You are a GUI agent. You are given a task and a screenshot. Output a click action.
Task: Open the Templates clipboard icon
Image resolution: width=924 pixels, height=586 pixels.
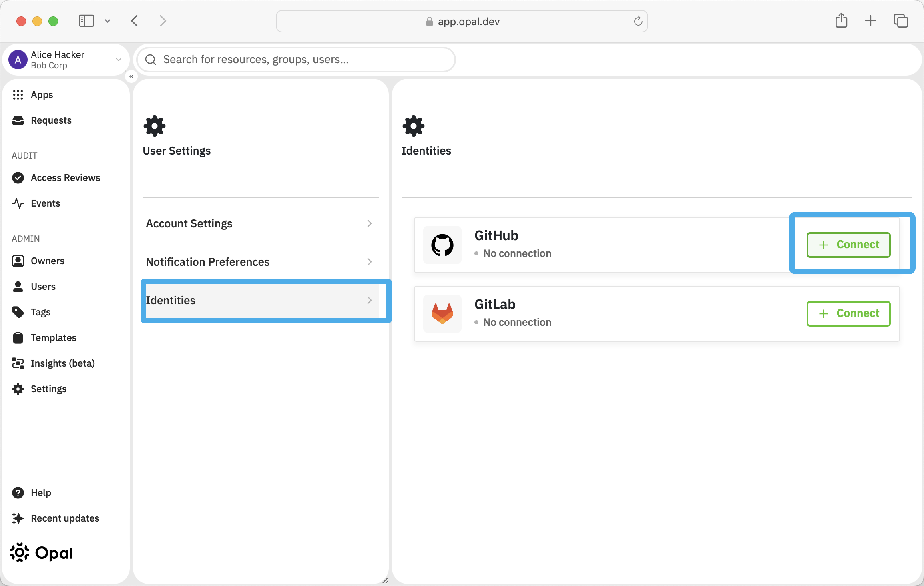[18, 338]
